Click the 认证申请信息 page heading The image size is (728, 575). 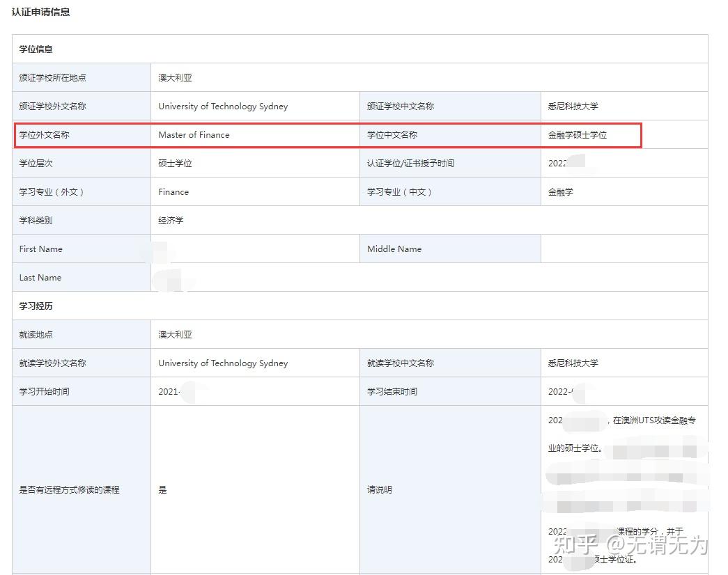click(x=40, y=12)
